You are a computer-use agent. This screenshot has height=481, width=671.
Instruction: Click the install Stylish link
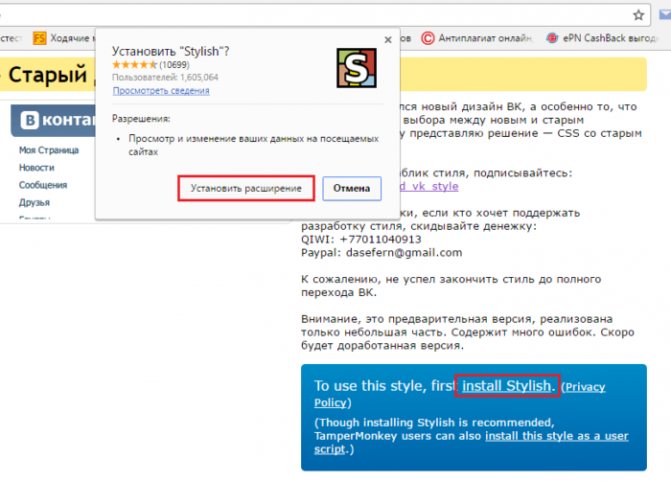point(507,386)
